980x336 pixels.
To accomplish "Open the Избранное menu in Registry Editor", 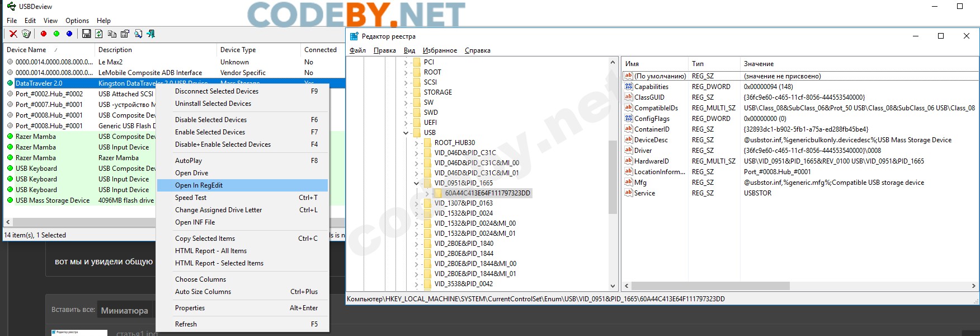I will pos(440,50).
